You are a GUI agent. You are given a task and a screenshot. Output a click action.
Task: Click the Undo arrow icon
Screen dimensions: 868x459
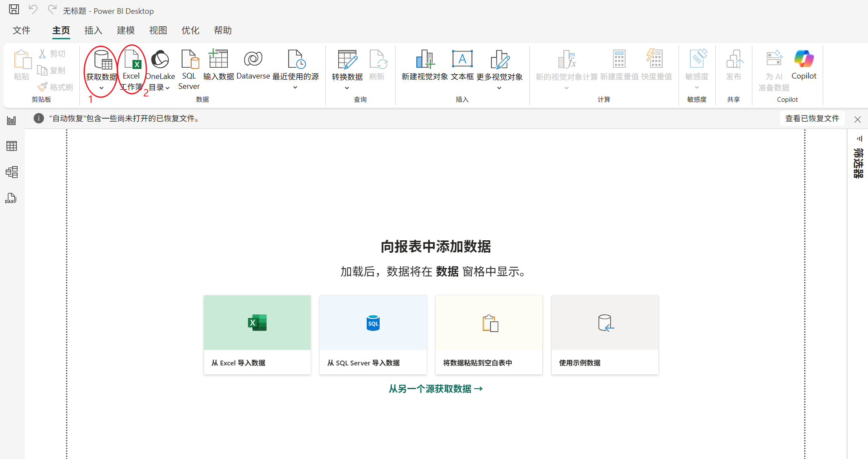[33, 9]
